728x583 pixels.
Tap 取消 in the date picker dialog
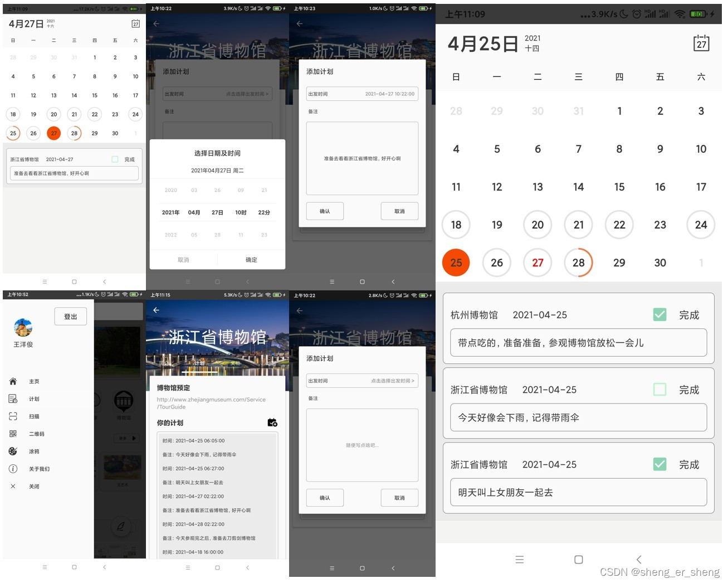183,260
